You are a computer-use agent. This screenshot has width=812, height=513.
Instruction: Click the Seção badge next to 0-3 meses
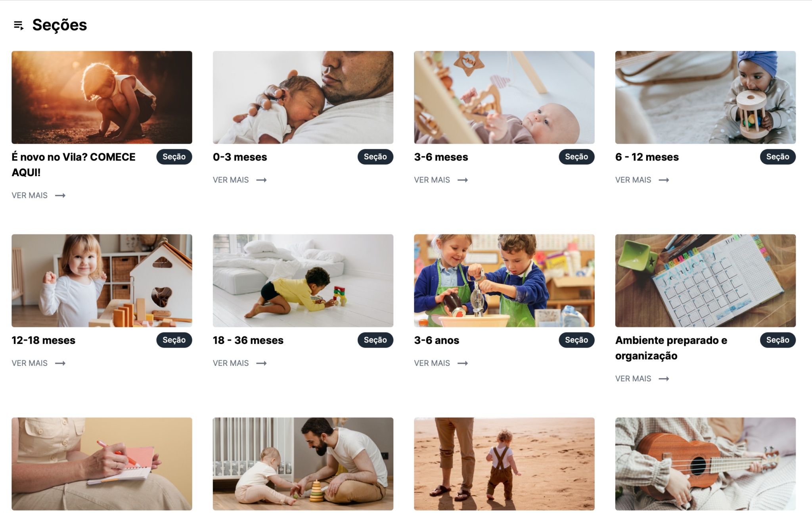pyautogui.click(x=375, y=157)
